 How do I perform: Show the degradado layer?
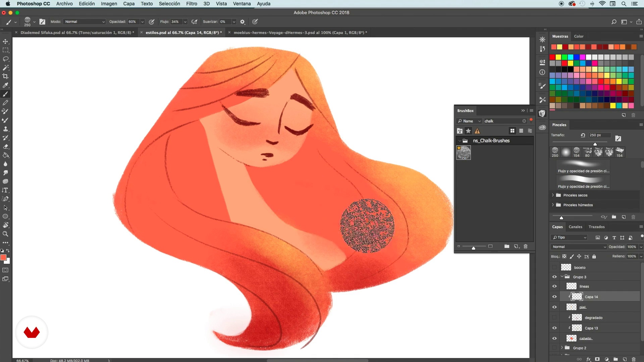(x=554, y=317)
